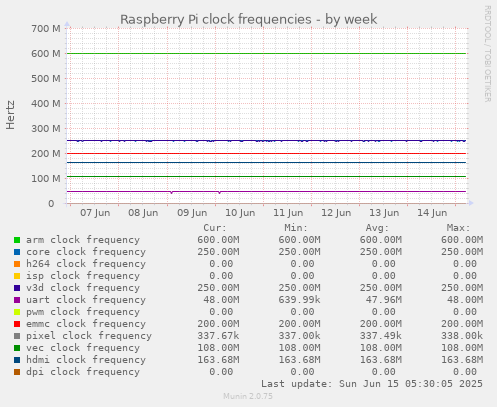This screenshot has height=407, width=497.
Task: Select the 'uart clock frequency' legend label
Action: (x=86, y=300)
